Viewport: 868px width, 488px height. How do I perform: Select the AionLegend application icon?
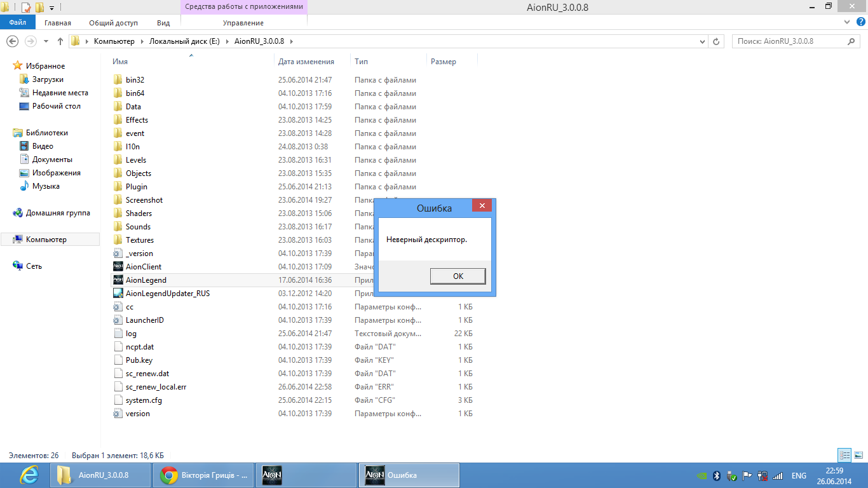point(118,280)
